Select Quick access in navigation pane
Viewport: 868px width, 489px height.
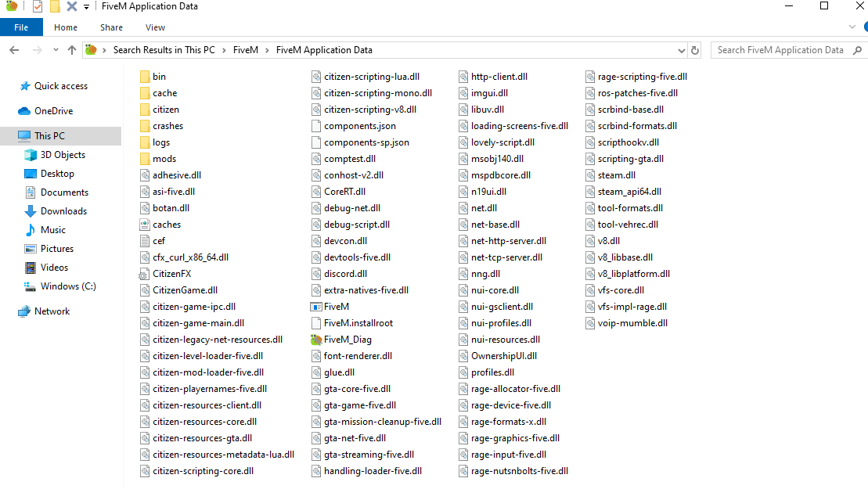(x=61, y=86)
